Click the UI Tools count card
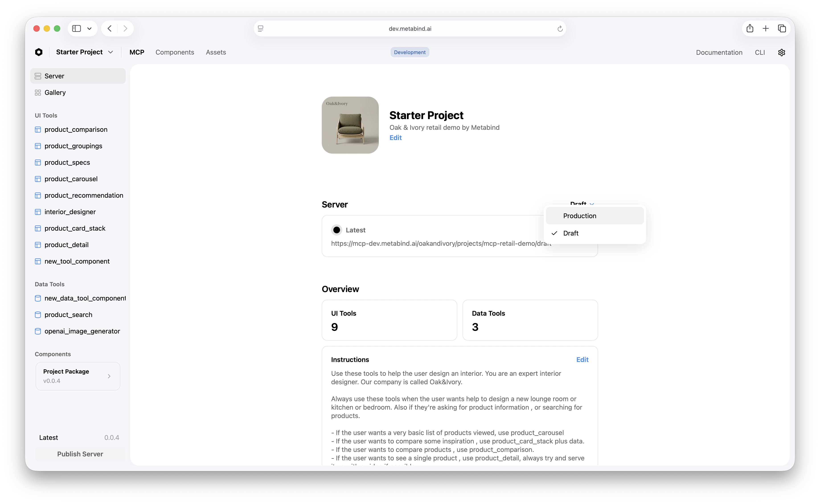Viewport: 820px width, 504px height. pyautogui.click(x=389, y=320)
